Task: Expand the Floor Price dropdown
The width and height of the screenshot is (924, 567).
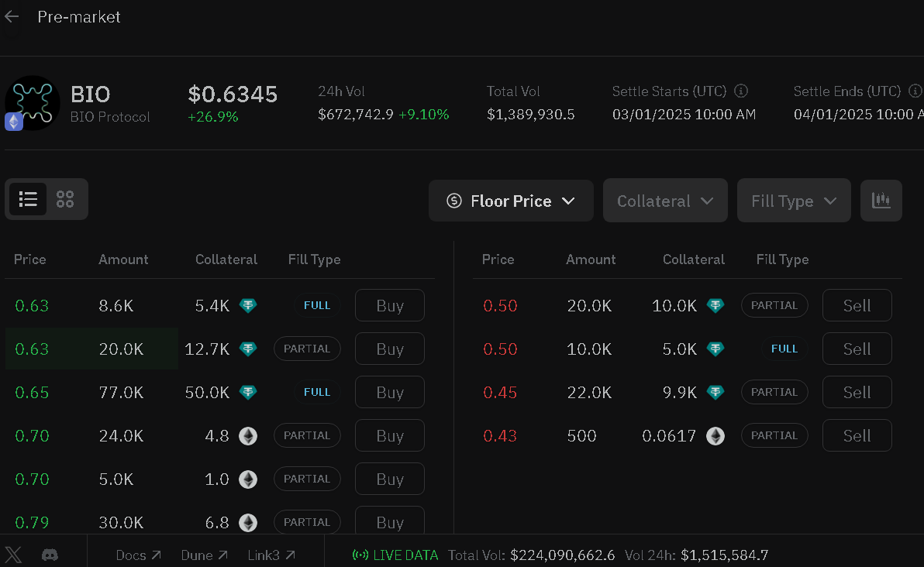Action: point(511,201)
